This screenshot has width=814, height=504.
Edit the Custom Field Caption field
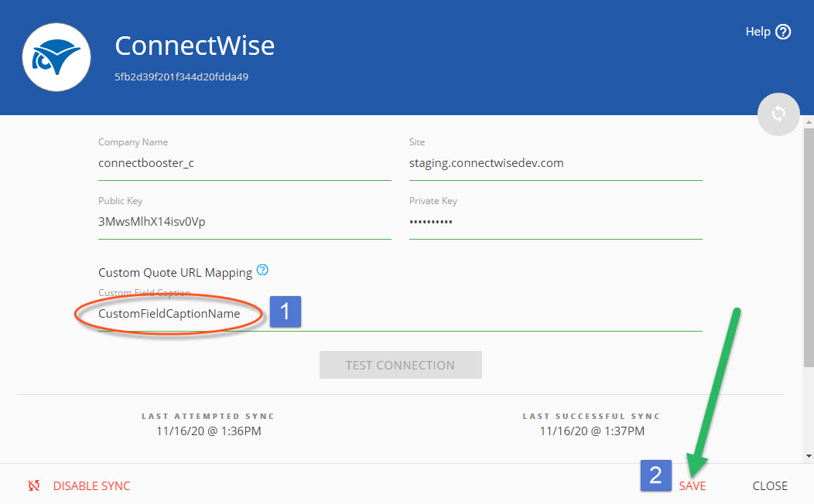point(400,314)
